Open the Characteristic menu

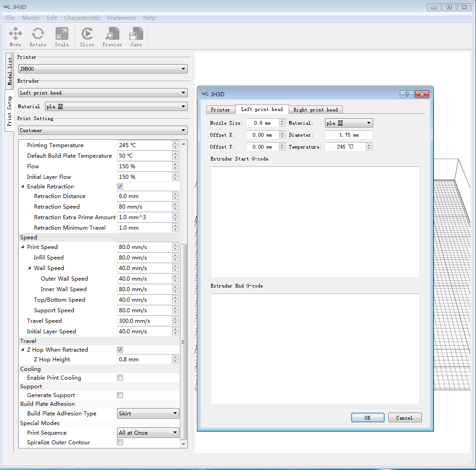click(82, 18)
